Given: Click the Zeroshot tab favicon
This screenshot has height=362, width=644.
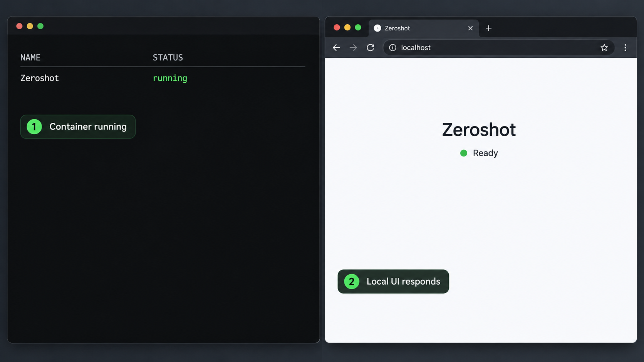Looking at the screenshot, I should (377, 28).
